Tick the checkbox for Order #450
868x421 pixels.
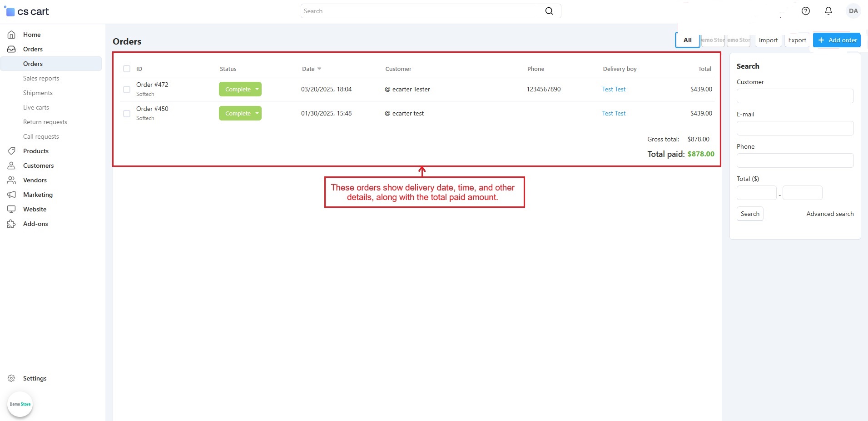pos(127,114)
